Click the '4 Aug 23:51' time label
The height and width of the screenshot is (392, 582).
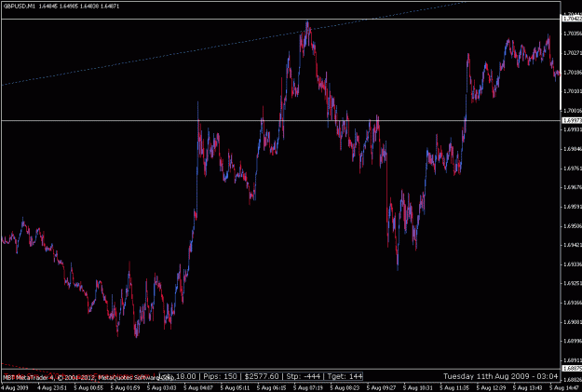point(52,388)
